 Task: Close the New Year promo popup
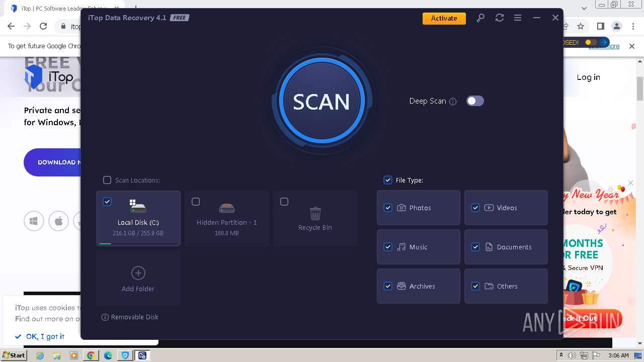click(x=630, y=183)
